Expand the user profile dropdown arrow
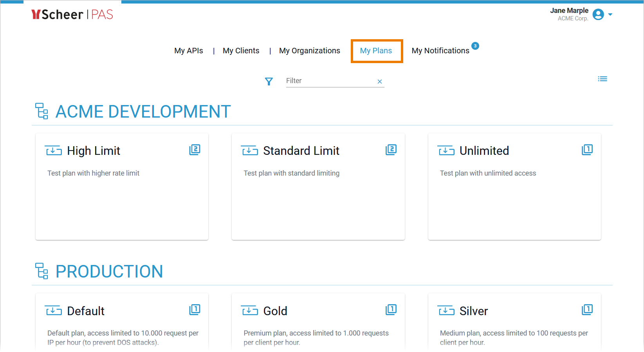 point(610,15)
